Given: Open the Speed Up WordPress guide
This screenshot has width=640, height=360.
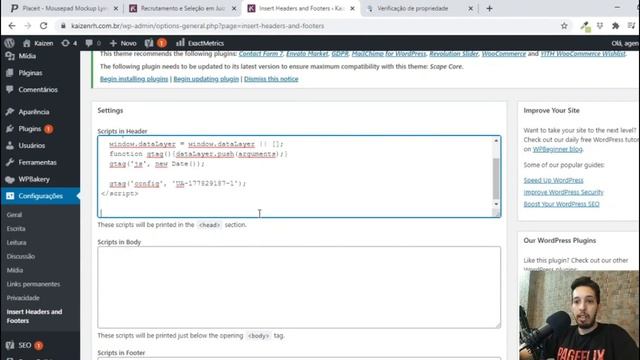Looking at the screenshot, I should pos(553,180).
